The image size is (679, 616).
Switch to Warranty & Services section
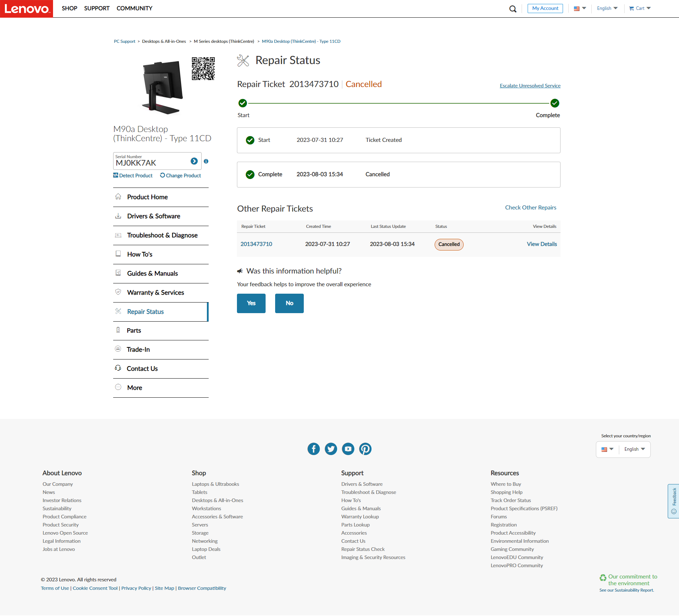[155, 292]
